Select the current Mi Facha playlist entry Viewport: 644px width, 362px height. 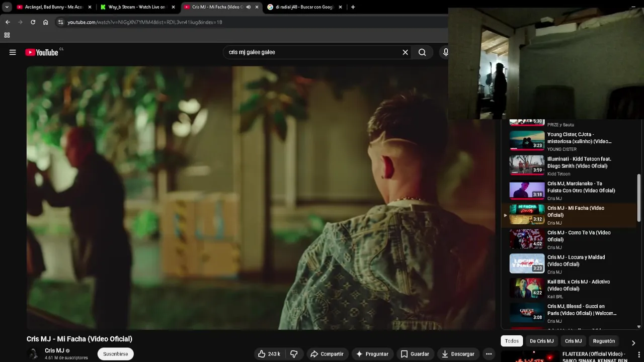(x=569, y=215)
